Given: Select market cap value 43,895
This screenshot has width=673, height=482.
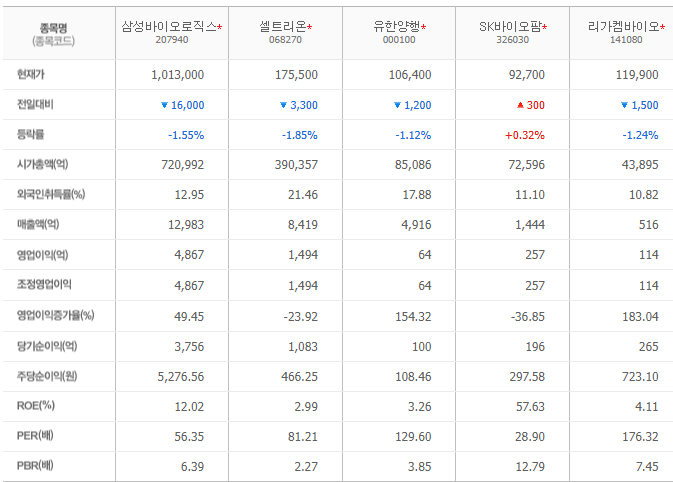Looking at the screenshot, I should pos(640,165).
